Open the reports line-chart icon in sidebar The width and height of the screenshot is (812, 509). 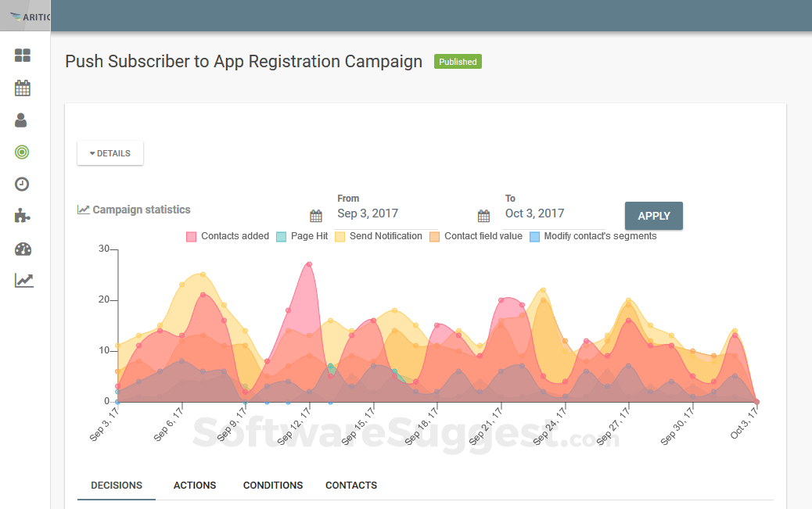point(23,280)
